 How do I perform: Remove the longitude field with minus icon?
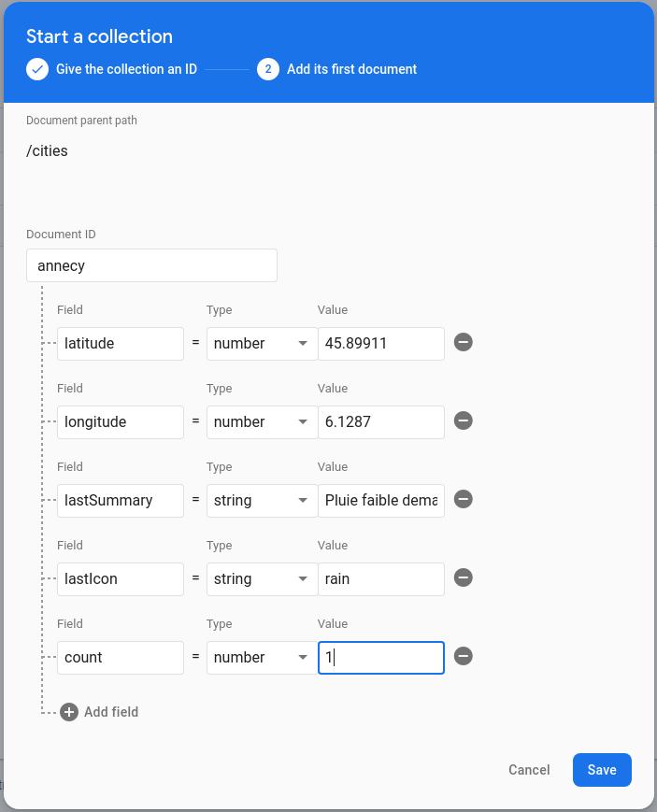463,421
